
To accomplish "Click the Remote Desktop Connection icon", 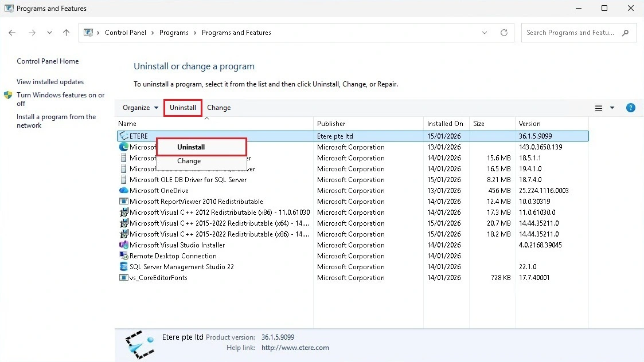I will 123,256.
